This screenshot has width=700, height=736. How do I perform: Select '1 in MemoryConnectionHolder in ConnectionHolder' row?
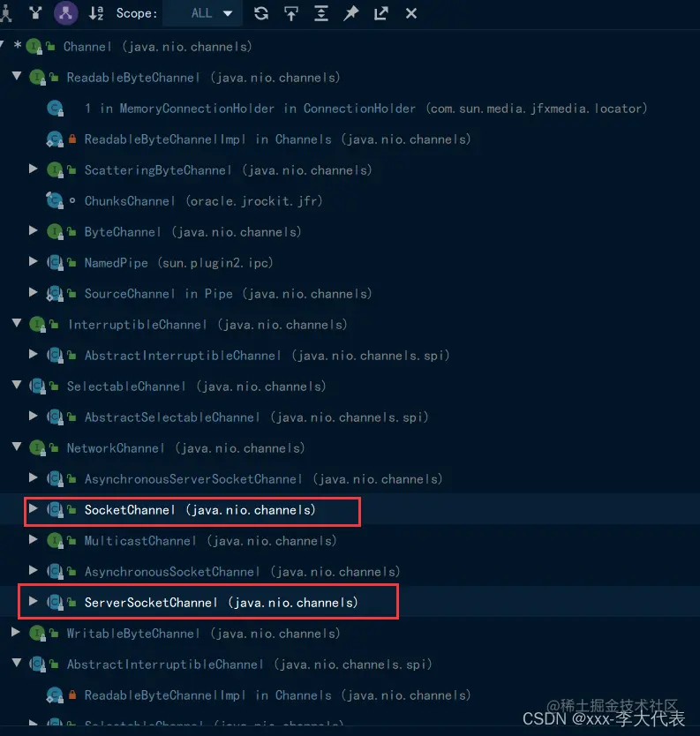365,109
